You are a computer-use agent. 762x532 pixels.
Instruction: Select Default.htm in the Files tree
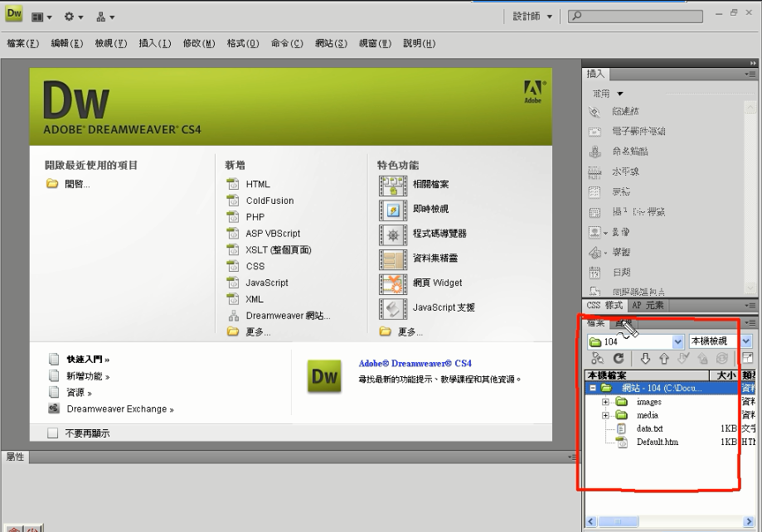[657, 443]
